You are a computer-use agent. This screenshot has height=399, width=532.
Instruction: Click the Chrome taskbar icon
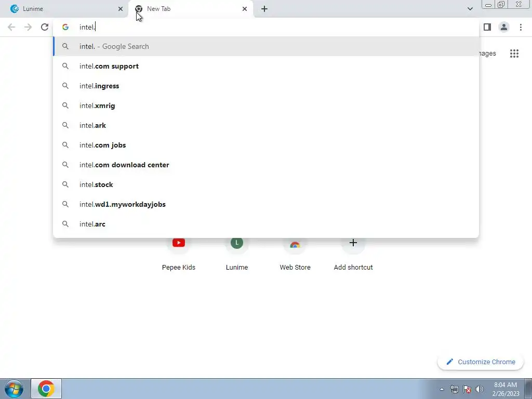coord(46,389)
